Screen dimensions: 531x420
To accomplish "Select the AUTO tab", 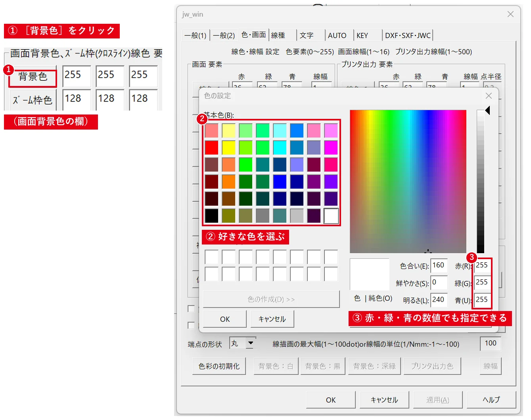I will [x=339, y=36].
